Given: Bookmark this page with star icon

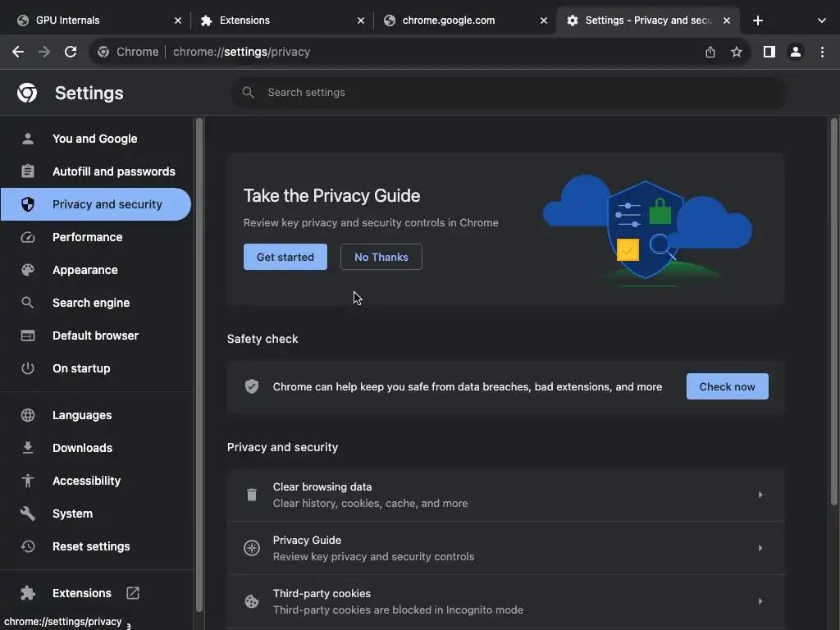Looking at the screenshot, I should pyautogui.click(x=737, y=52).
